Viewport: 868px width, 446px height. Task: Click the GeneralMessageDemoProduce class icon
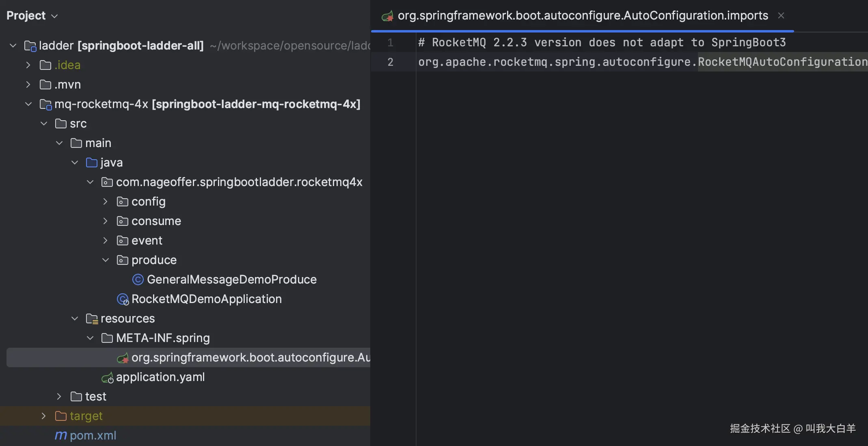(x=138, y=279)
